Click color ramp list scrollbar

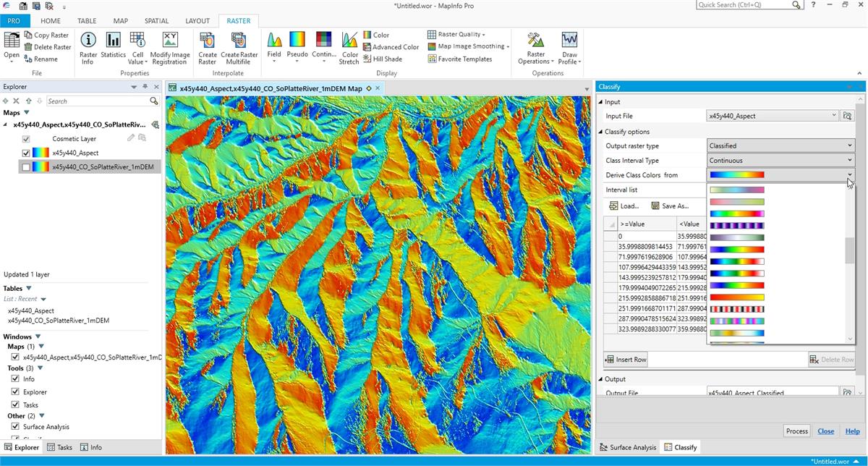(x=850, y=250)
